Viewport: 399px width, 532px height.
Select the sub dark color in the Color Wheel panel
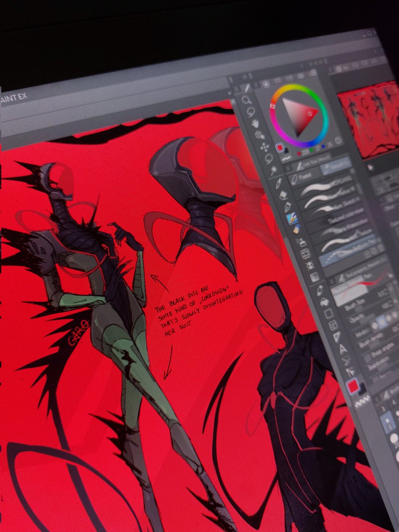point(286,151)
